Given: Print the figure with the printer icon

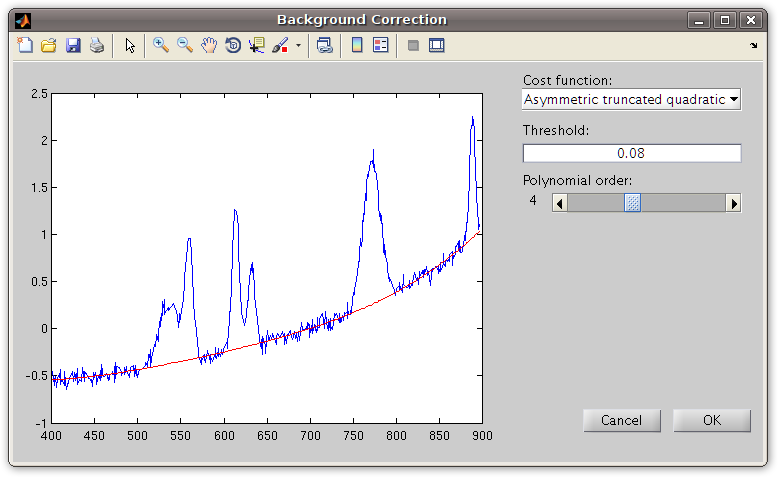Looking at the screenshot, I should tap(97, 46).
